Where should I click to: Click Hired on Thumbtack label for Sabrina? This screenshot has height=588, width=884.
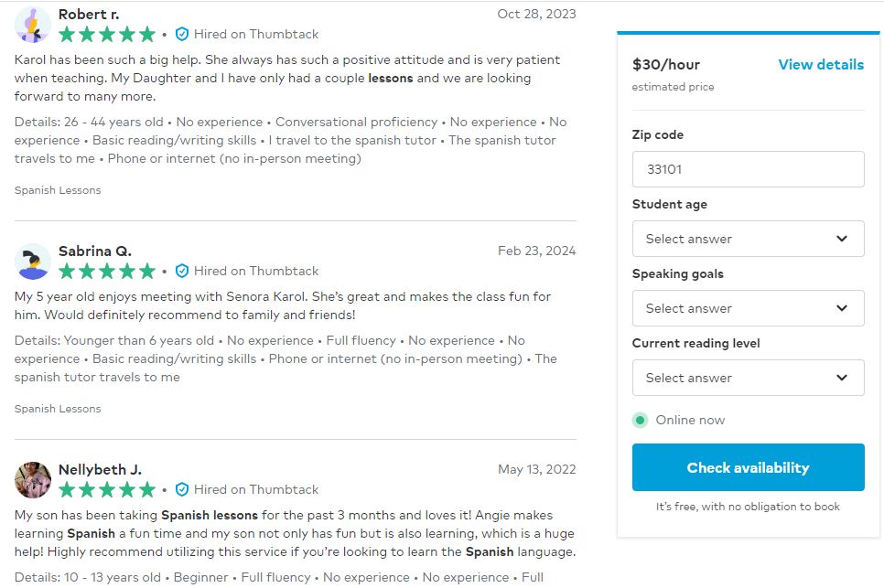256,271
